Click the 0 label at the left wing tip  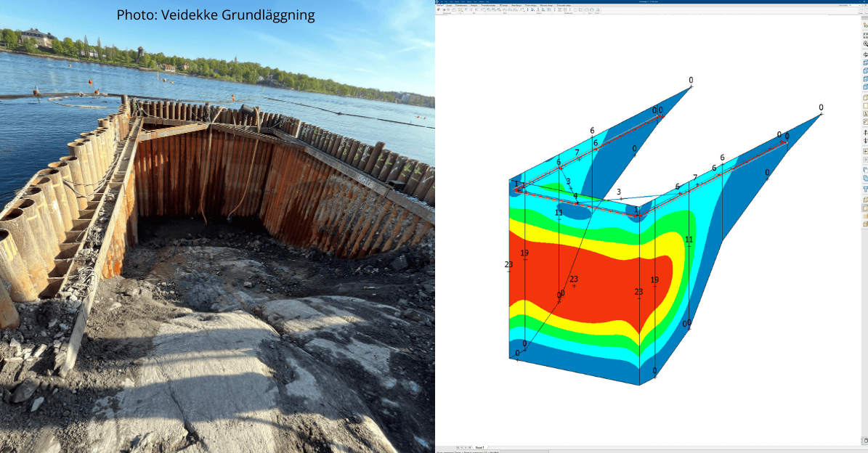691,80
